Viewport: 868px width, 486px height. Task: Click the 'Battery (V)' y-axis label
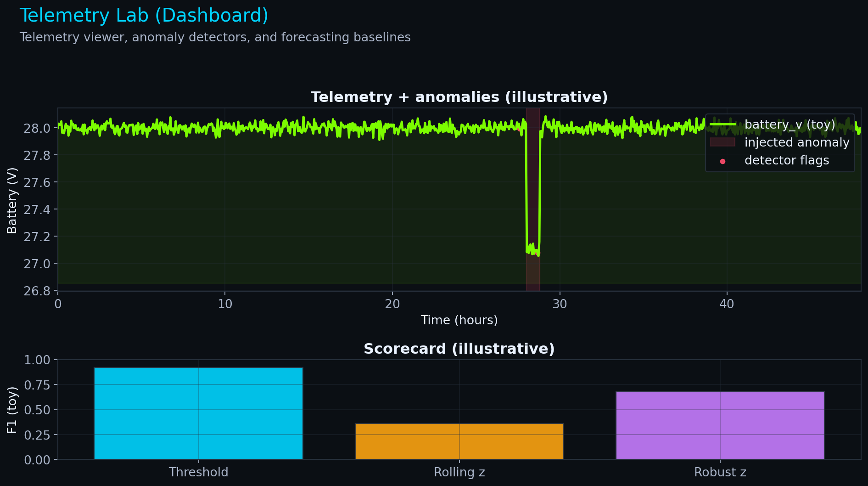click(x=12, y=200)
